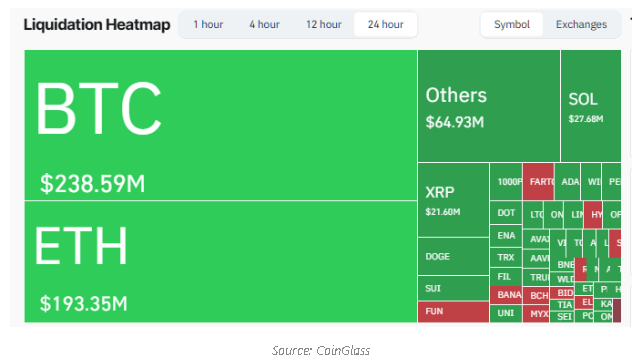Choose the 12 hour timeframe
644x363 pixels.
[324, 25]
